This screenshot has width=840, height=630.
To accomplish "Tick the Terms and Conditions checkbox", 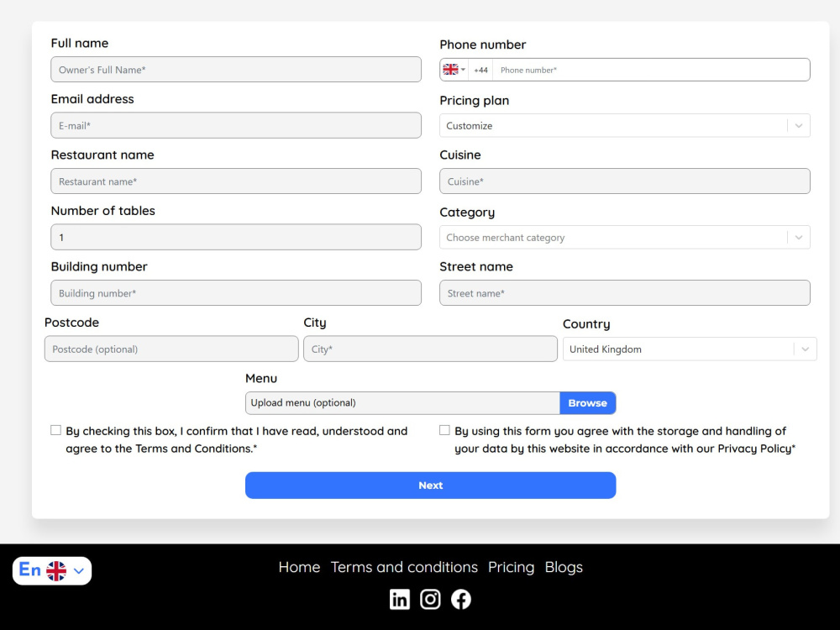I will point(55,430).
